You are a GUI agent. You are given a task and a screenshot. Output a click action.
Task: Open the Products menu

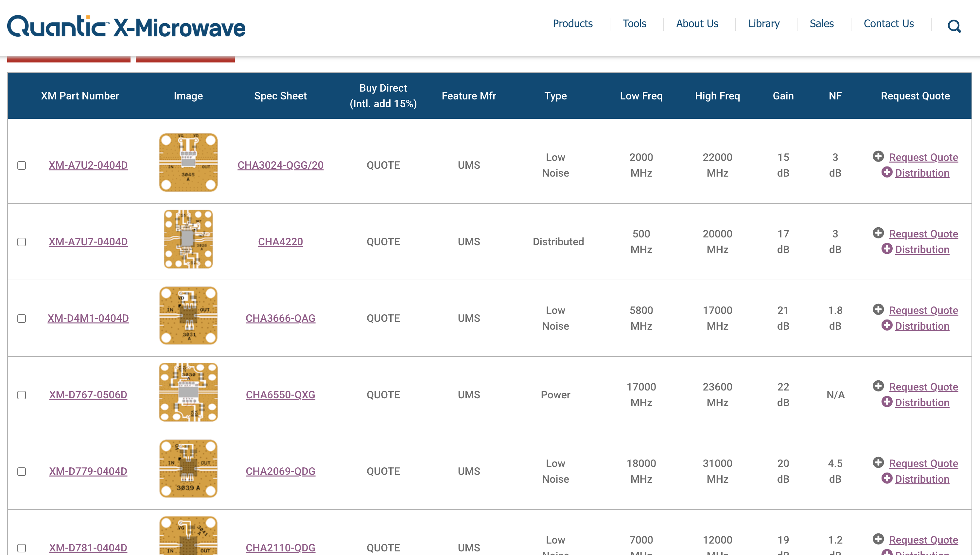tap(572, 24)
